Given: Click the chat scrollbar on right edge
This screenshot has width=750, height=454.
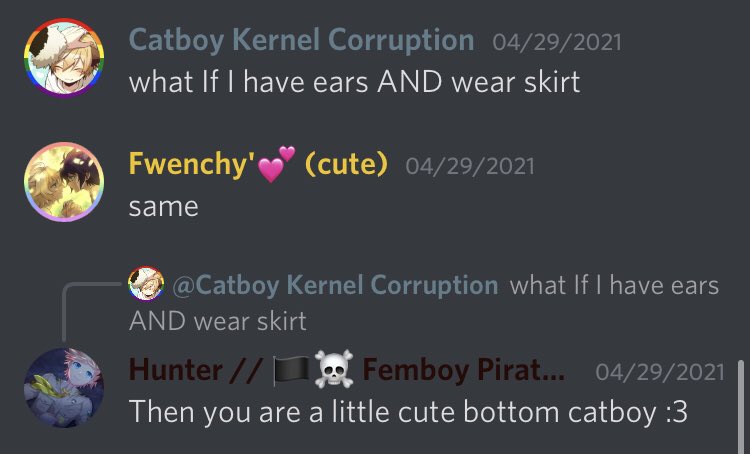Looking at the screenshot, I should 741,407.
